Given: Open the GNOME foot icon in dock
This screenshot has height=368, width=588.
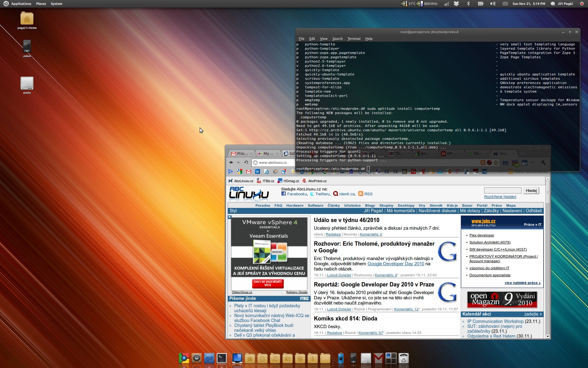Looking at the screenshot, I should tap(209, 358).
